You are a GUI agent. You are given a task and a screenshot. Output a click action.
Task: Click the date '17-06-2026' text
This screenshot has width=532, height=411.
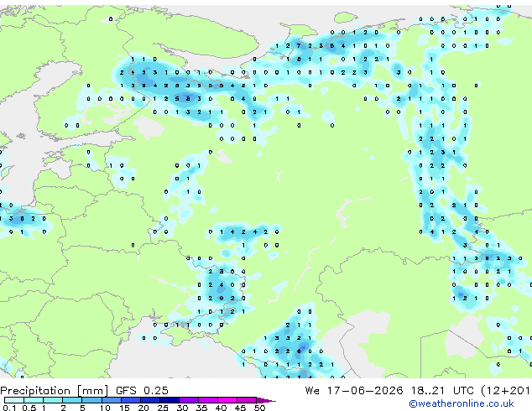pos(365,391)
